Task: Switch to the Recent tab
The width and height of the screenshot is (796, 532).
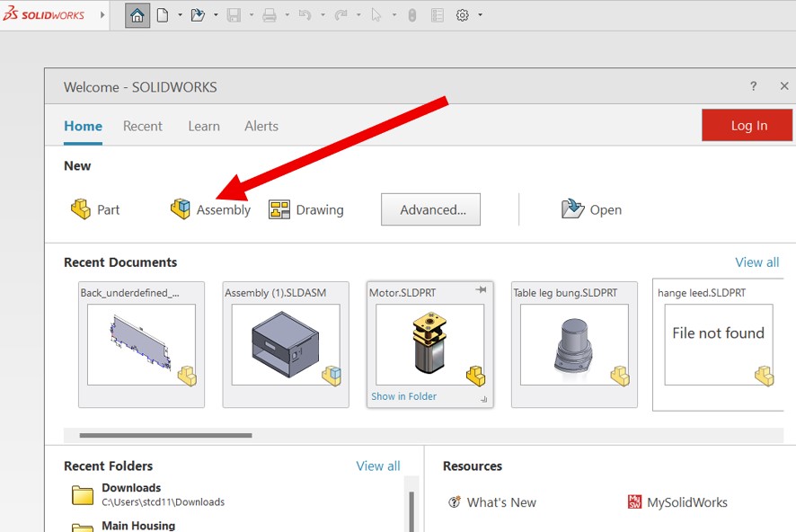Action: click(x=143, y=126)
